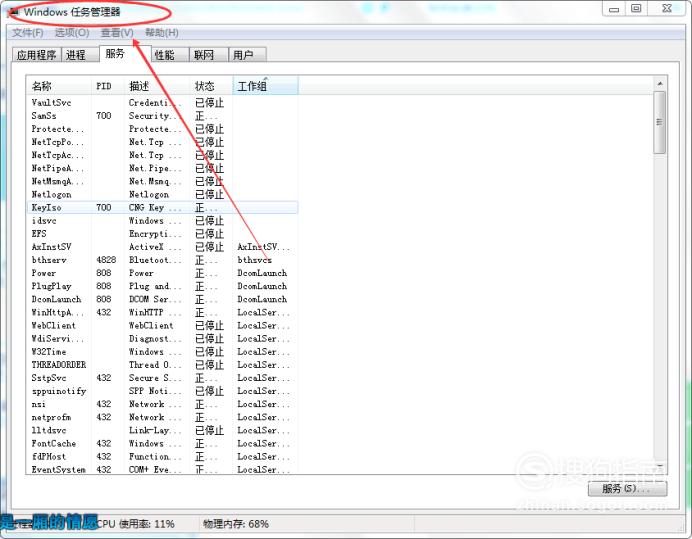Image resolution: width=692 pixels, height=539 pixels.
Task: Click PID 4828 in bthserv row
Action: pyautogui.click(x=106, y=260)
